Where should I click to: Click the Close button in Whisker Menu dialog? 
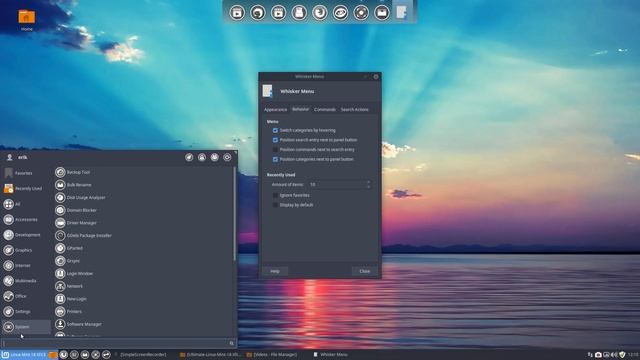pyautogui.click(x=364, y=271)
